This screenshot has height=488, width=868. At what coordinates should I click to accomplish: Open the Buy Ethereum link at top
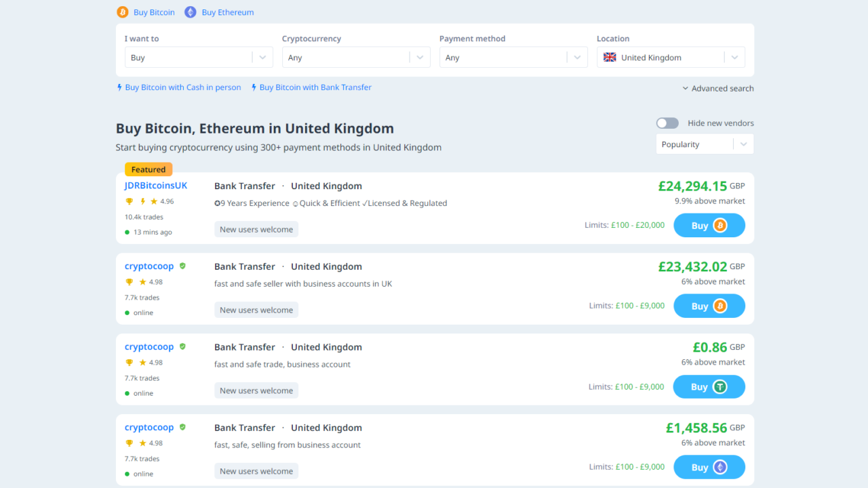pyautogui.click(x=228, y=12)
